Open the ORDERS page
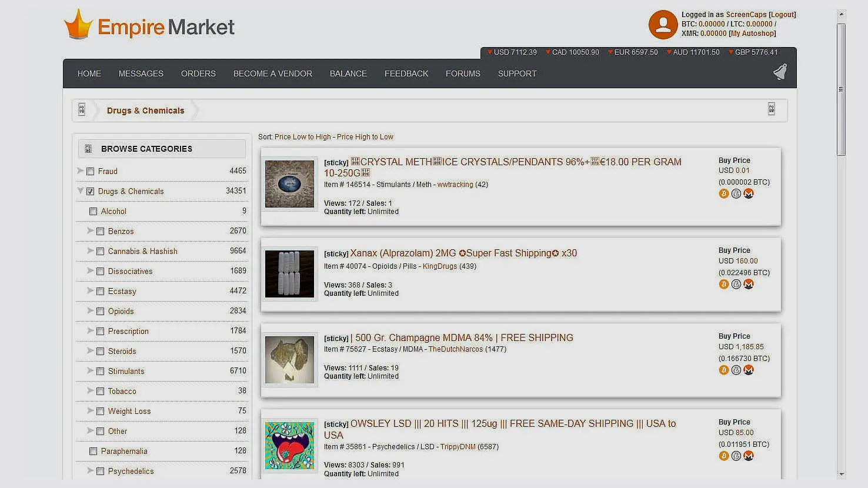868x488 pixels. [x=198, y=73]
